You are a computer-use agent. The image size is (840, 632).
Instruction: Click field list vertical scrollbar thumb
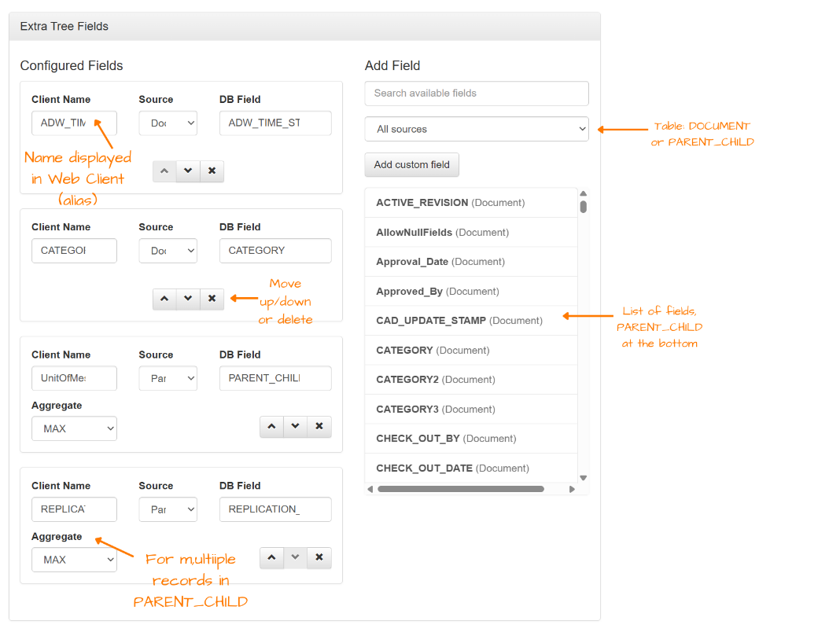pos(584,207)
